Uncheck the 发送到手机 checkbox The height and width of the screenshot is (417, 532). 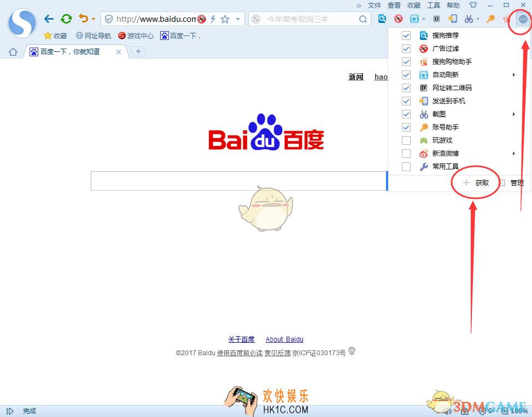[406, 101]
